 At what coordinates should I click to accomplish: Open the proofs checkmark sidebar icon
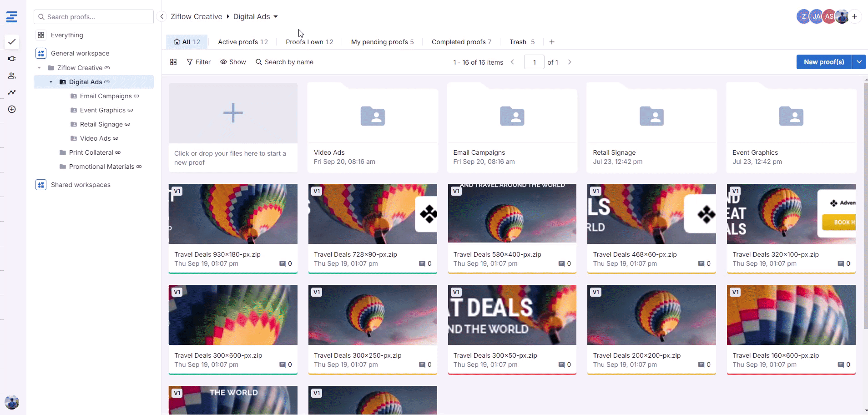pyautogui.click(x=12, y=42)
